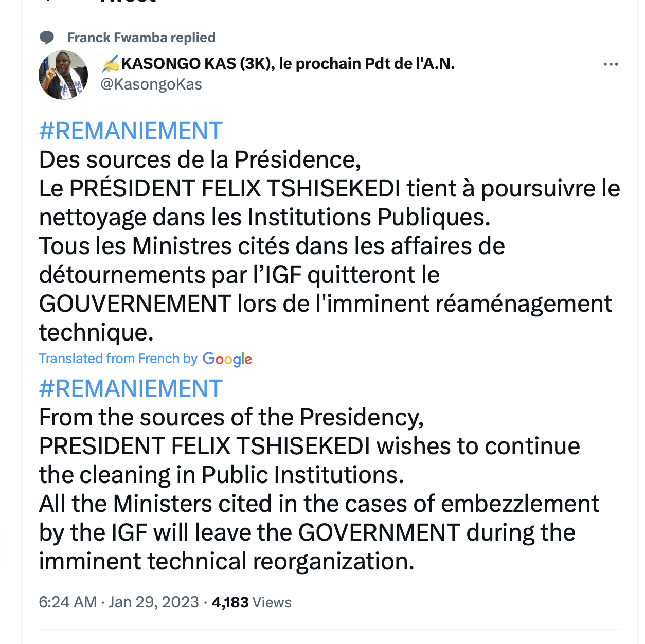The image size is (645, 644).
Task: Click the word GOVERNMENT in the English translation
Action: click(x=379, y=532)
